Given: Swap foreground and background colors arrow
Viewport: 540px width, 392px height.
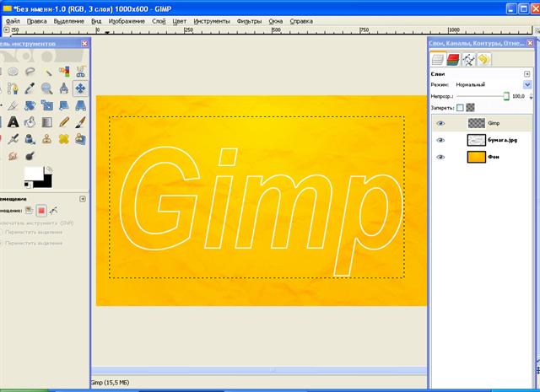Looking at the screenshot, I should 49,169.
